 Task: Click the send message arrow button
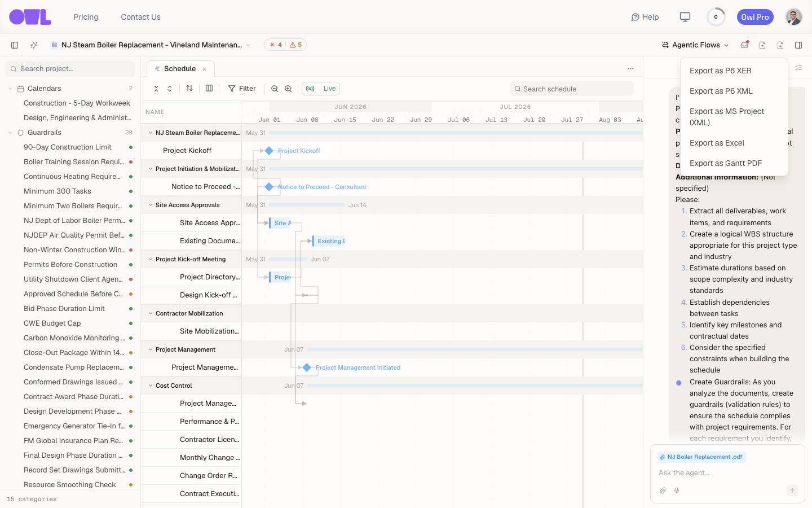pos(792,491)
